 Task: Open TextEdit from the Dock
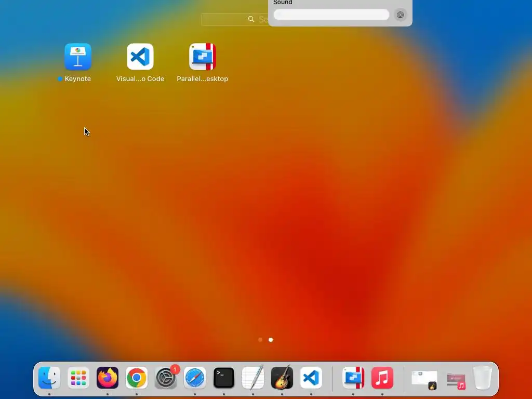[253, 378]
